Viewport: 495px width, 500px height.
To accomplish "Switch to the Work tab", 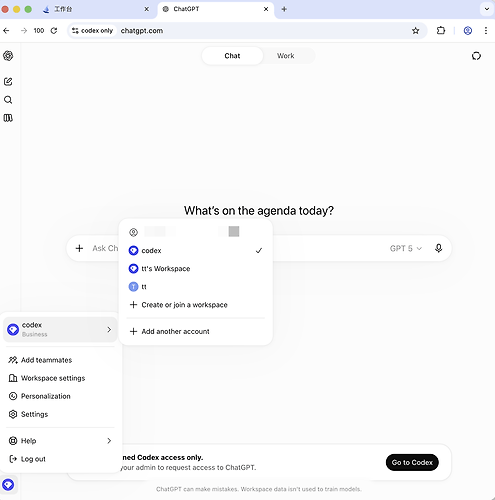I will (x=286, y=56).
